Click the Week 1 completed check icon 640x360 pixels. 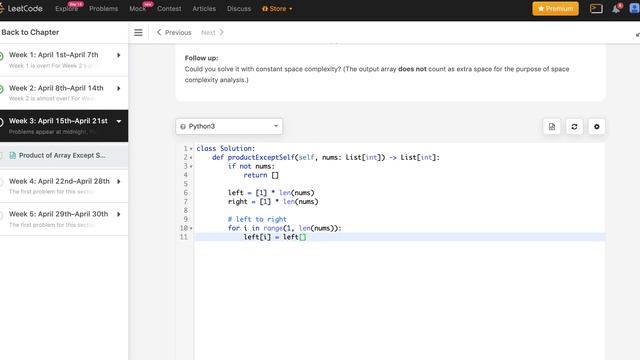tap(1, 56)
